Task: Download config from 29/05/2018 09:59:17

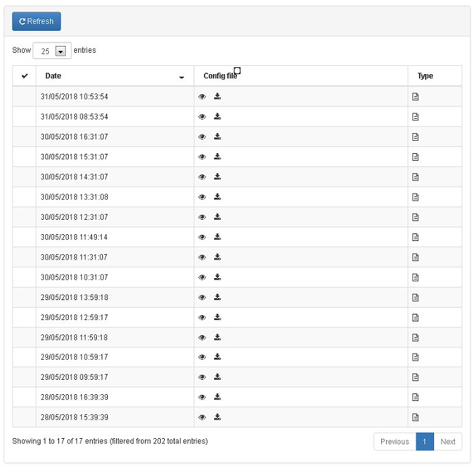Action: click(x=217, y=377)
